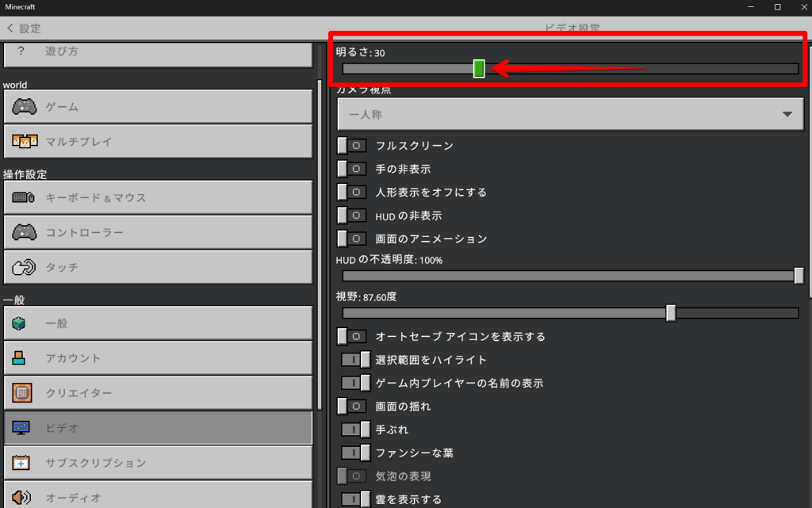The image size is (812, 508).
Task: Open the 遊び方 how-to-play section
Action: [158, 52]
